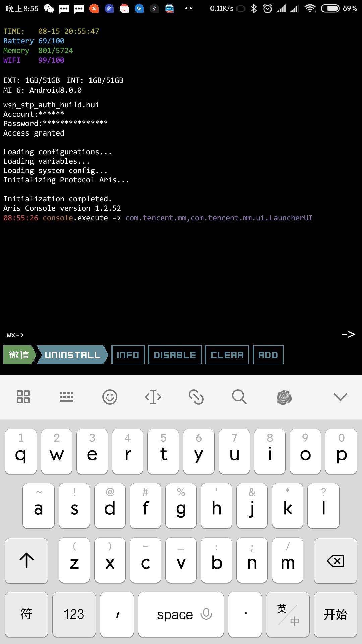Tap the Memory 801/5724 status line
This screenshot has height=644, width=362.
point(38,51)
